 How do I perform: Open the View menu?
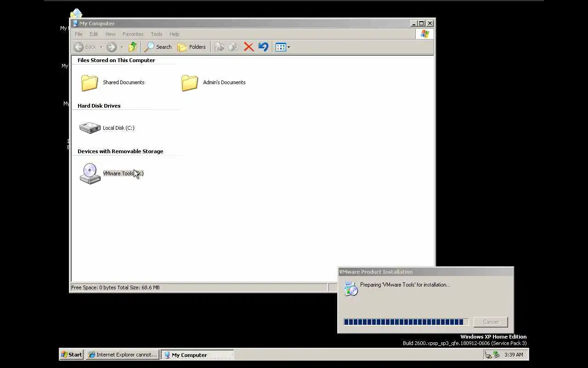(110, 34)
